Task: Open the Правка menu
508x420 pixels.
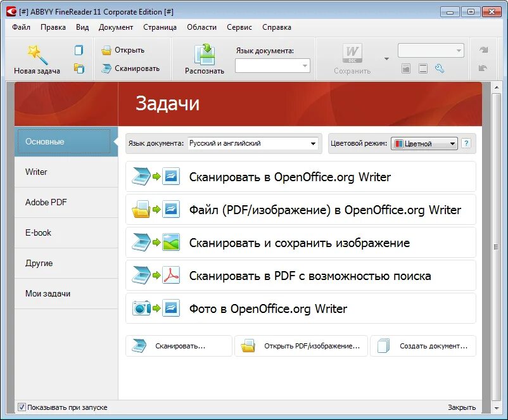Action: point(53,27)
